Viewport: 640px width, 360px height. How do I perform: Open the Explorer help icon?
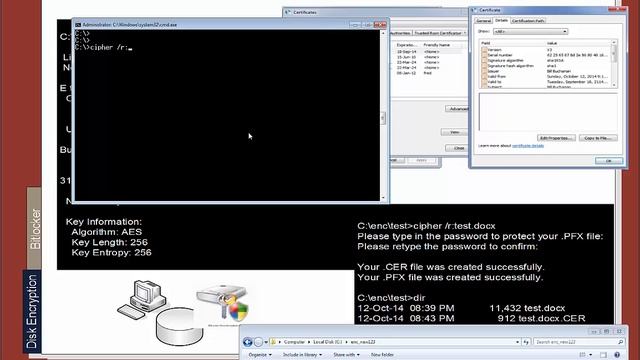[x=617, y=355]
